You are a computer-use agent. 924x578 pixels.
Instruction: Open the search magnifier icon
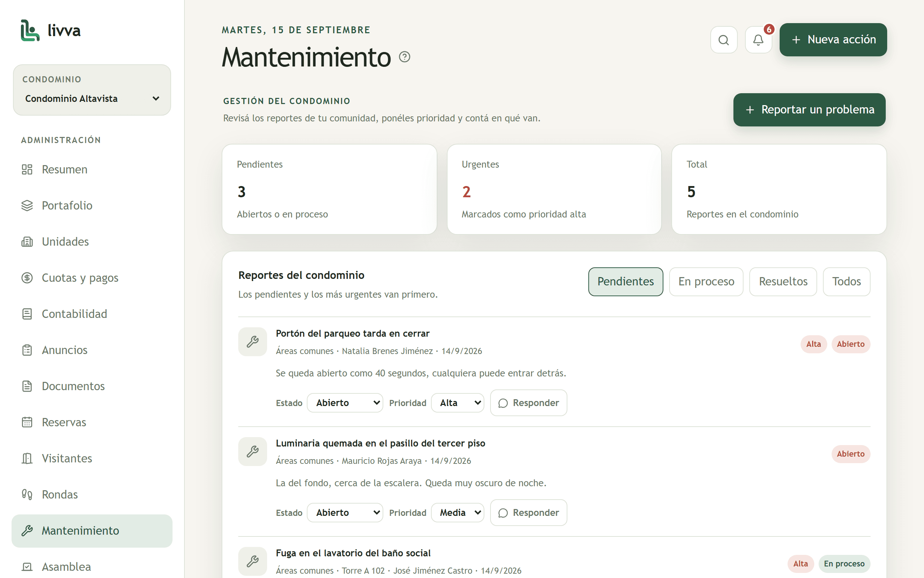(x=724, y=40)
